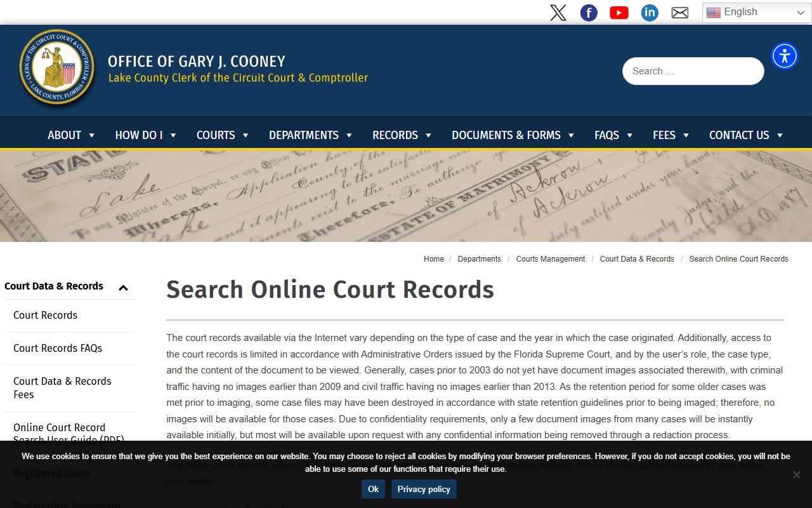812x508 pixels.
Task: Open Online Court Record Search User Guide
Action: tap(69, 434)
